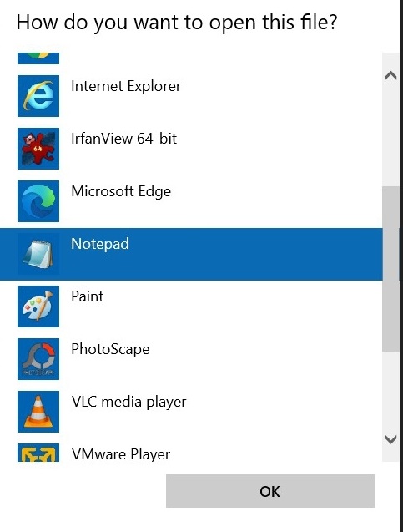Click the Internet Explorer icon
The height and width of the screenshot is (532, 403).
click(x=38, y=96)
